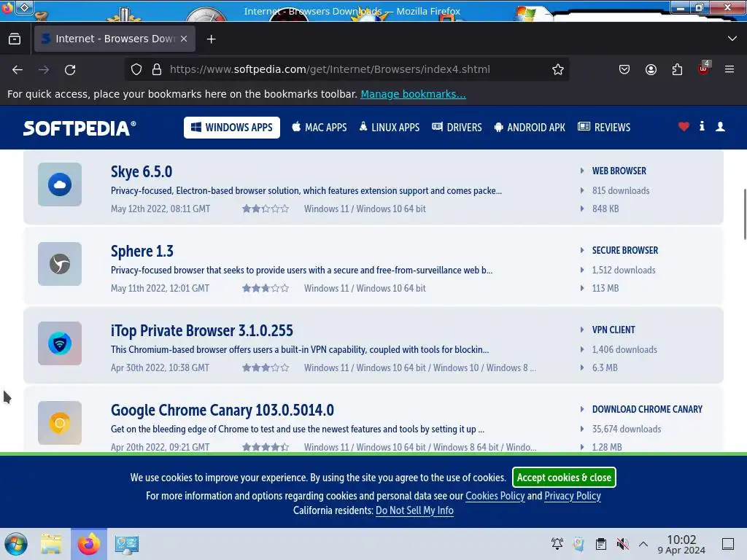Open Firefox account icon
The width and height of the screenshot is (747, 560).
651,69
